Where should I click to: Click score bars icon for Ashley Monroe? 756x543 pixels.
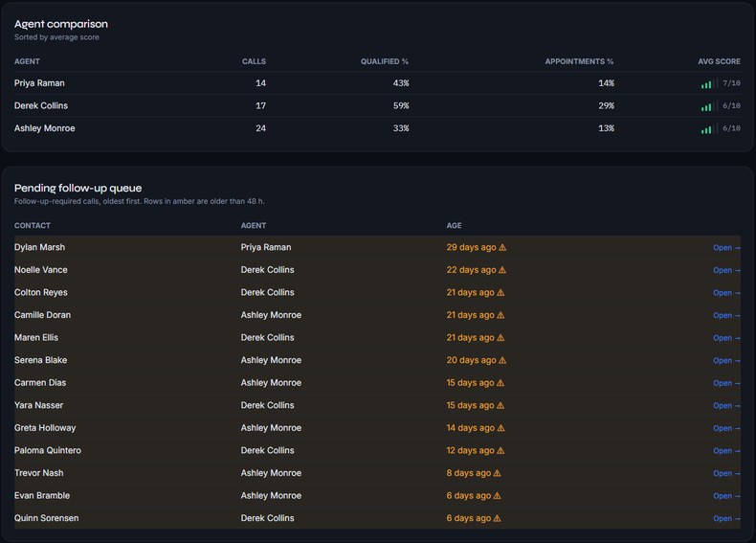point(709,129)
